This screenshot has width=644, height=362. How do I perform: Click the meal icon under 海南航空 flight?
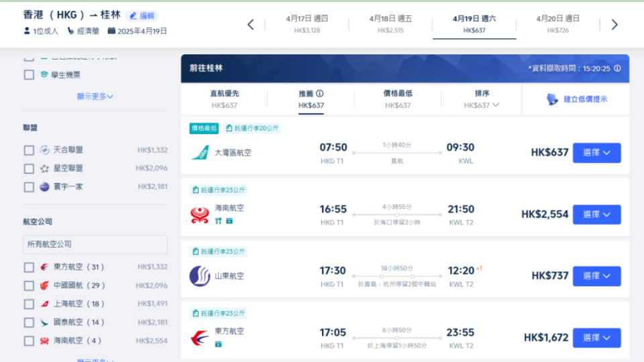tap(218, 221)
